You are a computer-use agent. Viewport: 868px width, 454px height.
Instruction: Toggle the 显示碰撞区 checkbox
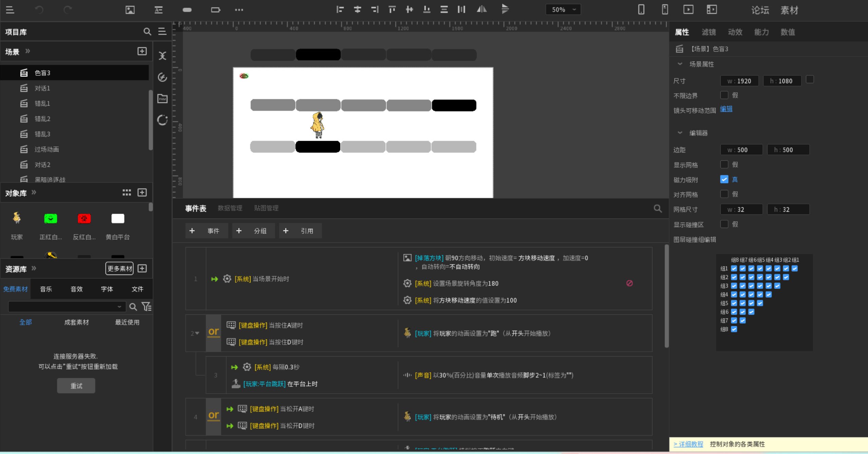point(724,224)
